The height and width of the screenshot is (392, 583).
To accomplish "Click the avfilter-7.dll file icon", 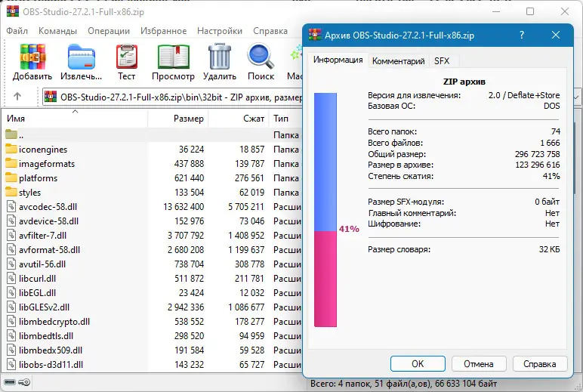I will pyautogui.click(x=11, y=236).
